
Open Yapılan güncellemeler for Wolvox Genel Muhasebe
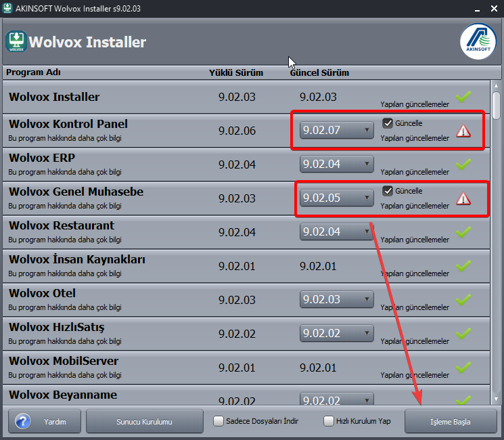coord(415,206)
